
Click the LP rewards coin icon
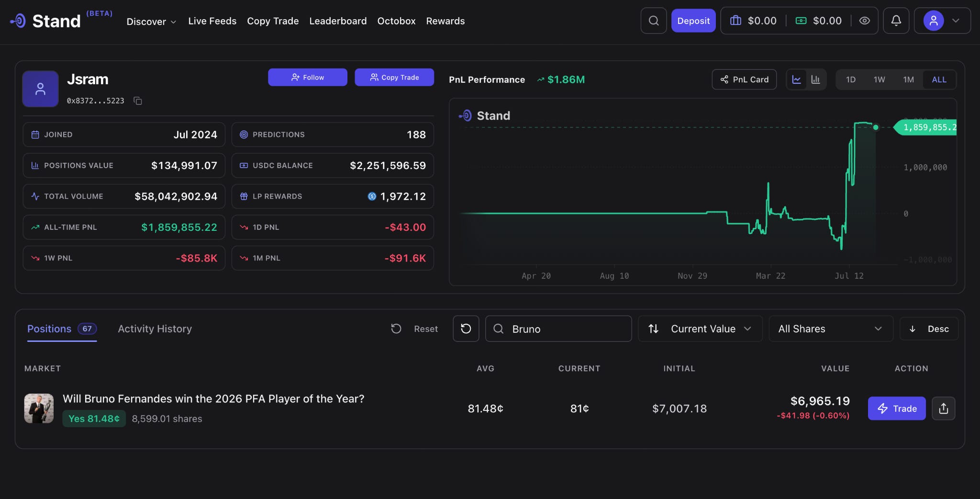coord(372,196)
